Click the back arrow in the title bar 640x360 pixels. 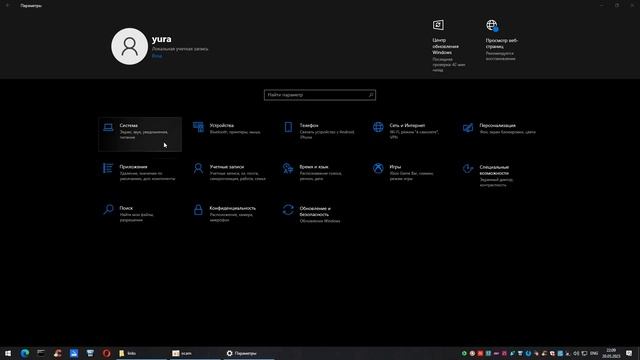[7, 5]
